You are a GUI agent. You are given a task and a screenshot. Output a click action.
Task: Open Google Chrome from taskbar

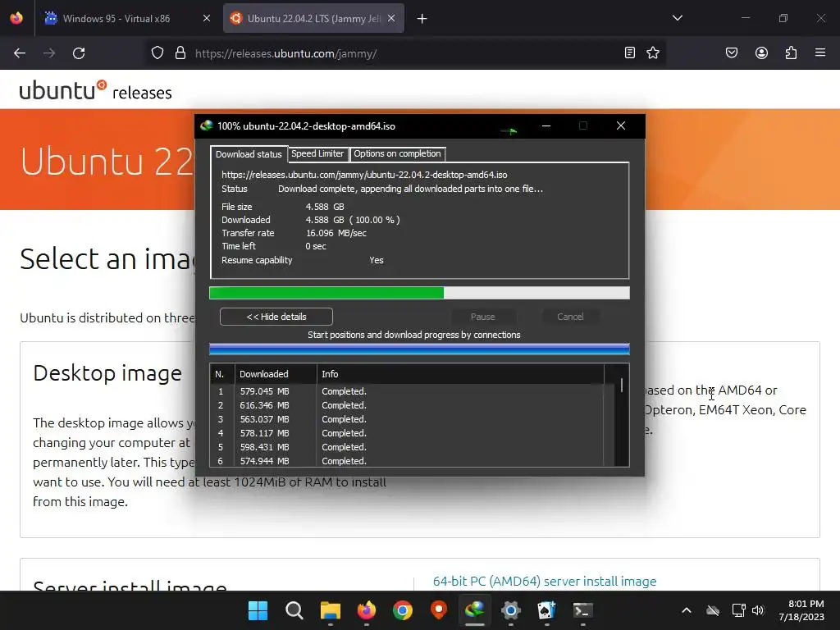[x=402, y=610]
